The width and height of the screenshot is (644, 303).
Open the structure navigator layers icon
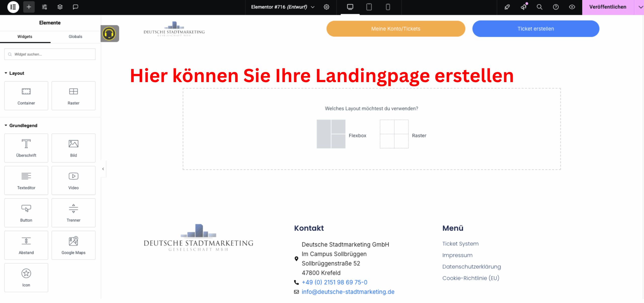(60, 7)
